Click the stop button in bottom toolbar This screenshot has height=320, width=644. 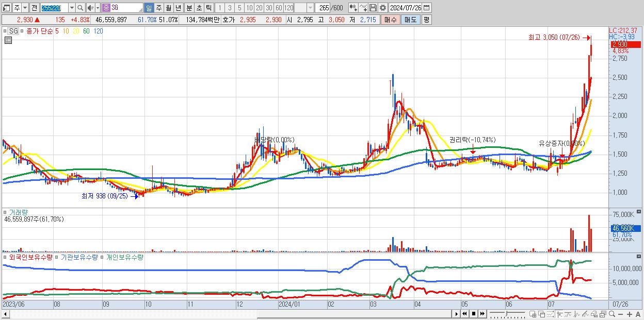[x=474, y=314]
